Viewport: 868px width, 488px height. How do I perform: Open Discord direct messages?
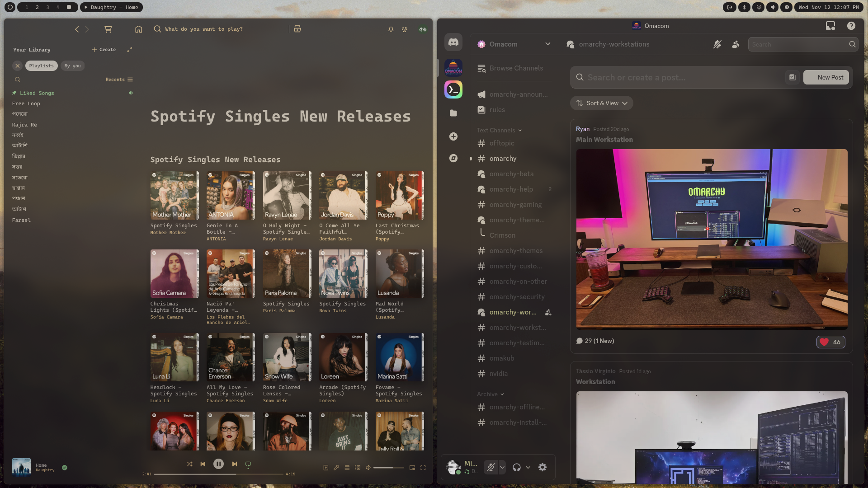coord(453,42)
